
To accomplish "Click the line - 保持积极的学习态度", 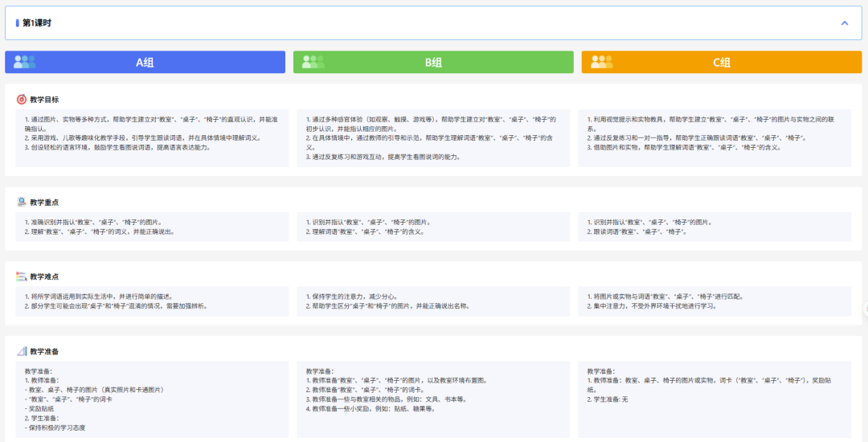I will click(x=55, y=428).
